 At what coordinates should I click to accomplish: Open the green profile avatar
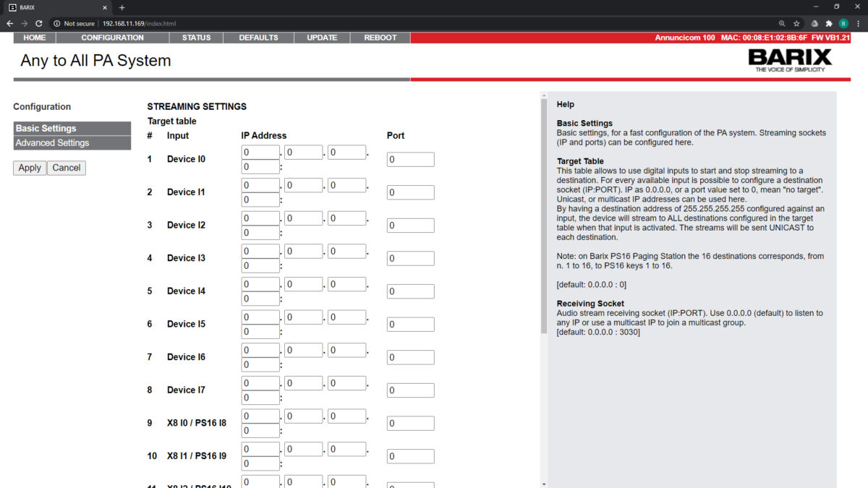pyautogui.click(x=843, y=24)
